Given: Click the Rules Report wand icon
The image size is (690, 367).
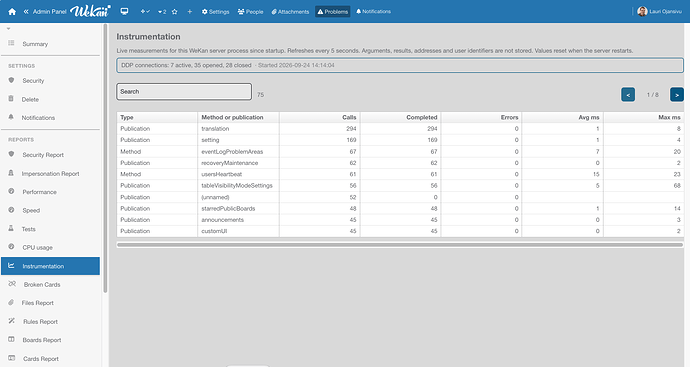Looking at the screenshot, I should [x=11, y=321].
